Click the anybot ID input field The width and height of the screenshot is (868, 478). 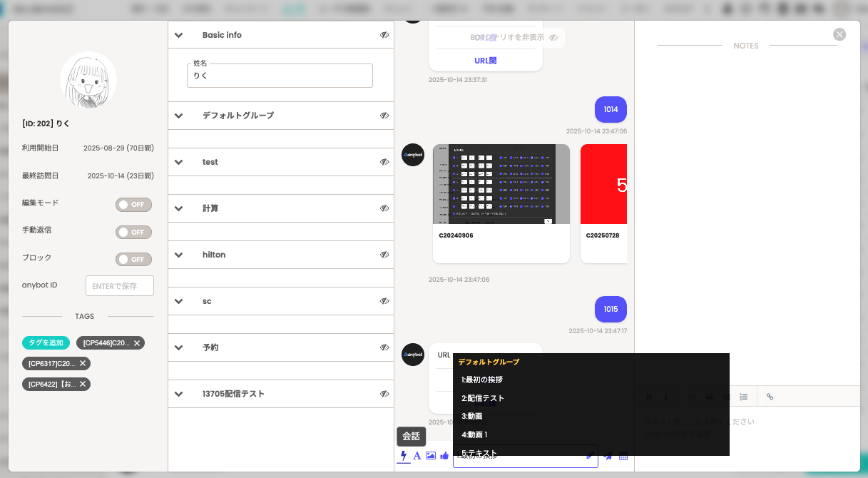119,286
